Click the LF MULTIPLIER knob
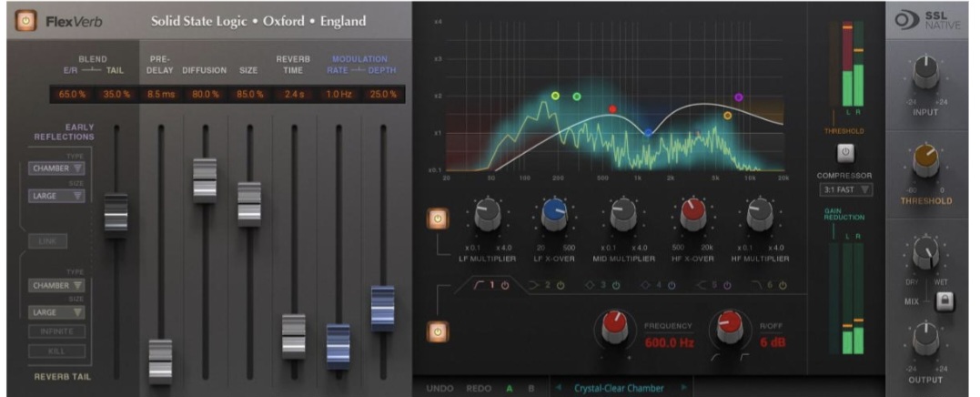980x397 pixels. click(488, 215)
